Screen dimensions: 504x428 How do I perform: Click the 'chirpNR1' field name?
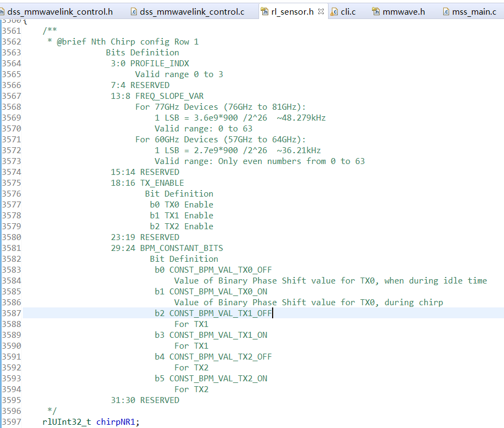[116, 422]
